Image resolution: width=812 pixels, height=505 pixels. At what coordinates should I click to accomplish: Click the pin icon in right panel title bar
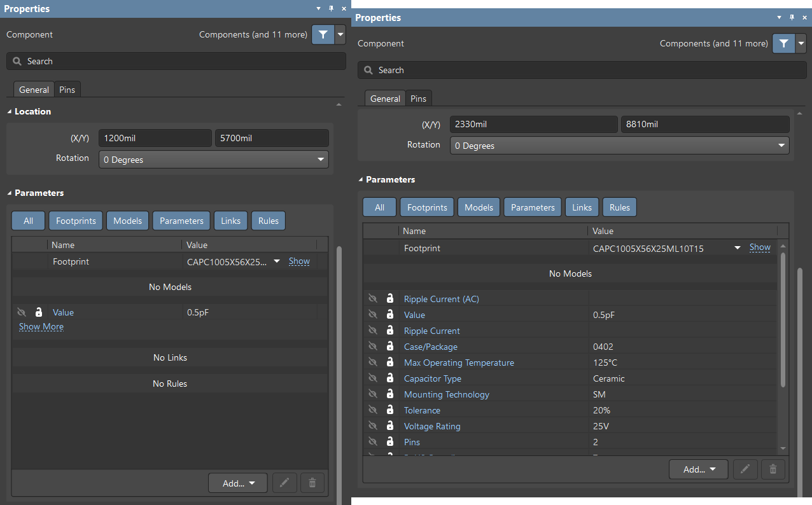792,18
